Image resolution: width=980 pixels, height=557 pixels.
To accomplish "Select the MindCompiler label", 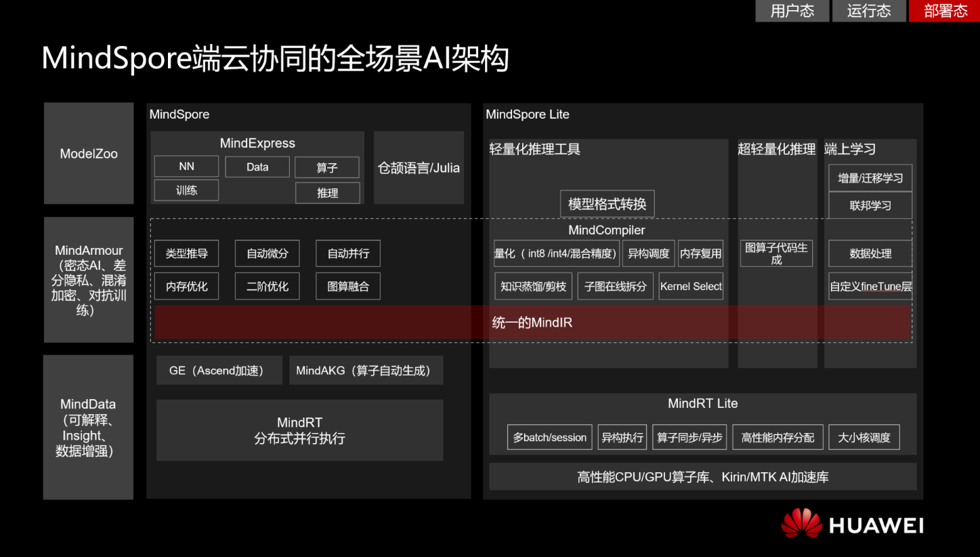I will click(607, 230).
